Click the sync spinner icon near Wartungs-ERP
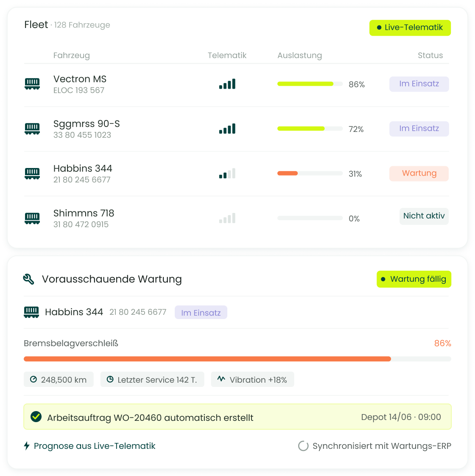475x476 pixels. 303,445
